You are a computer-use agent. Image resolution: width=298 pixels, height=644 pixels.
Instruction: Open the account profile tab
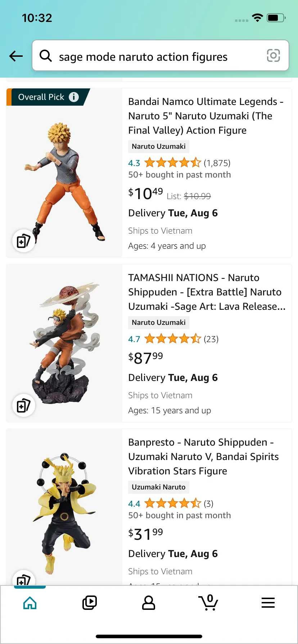(x=149, y=603)
